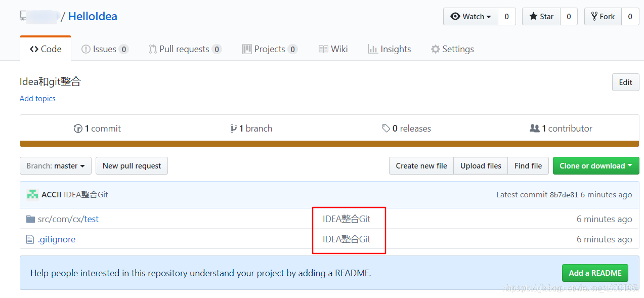Click the Find file button
This screenshot has width=644, height=298.
[528, 166]
